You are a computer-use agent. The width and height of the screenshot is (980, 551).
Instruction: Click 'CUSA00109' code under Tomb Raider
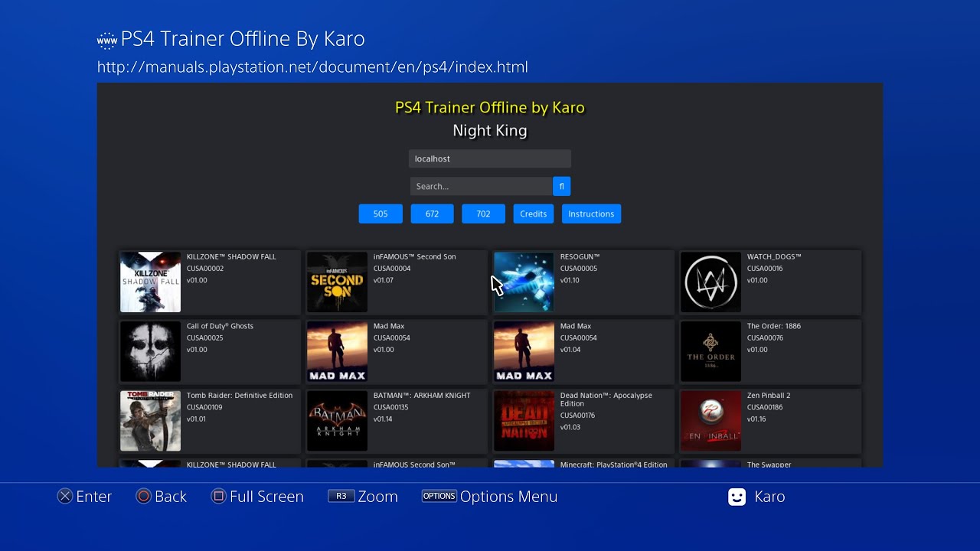(204, 408)
